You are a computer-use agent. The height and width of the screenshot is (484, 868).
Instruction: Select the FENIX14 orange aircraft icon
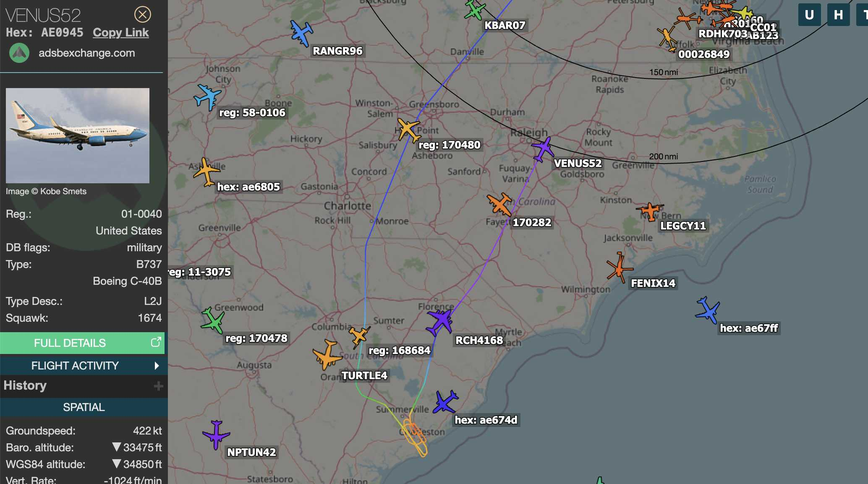[x=619, y=267]
